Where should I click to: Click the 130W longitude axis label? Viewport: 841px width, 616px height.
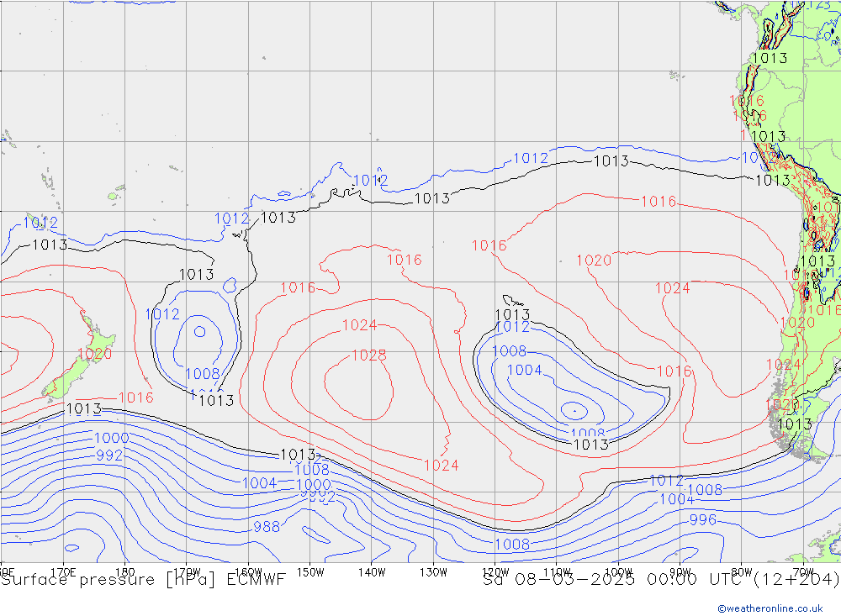433,572
